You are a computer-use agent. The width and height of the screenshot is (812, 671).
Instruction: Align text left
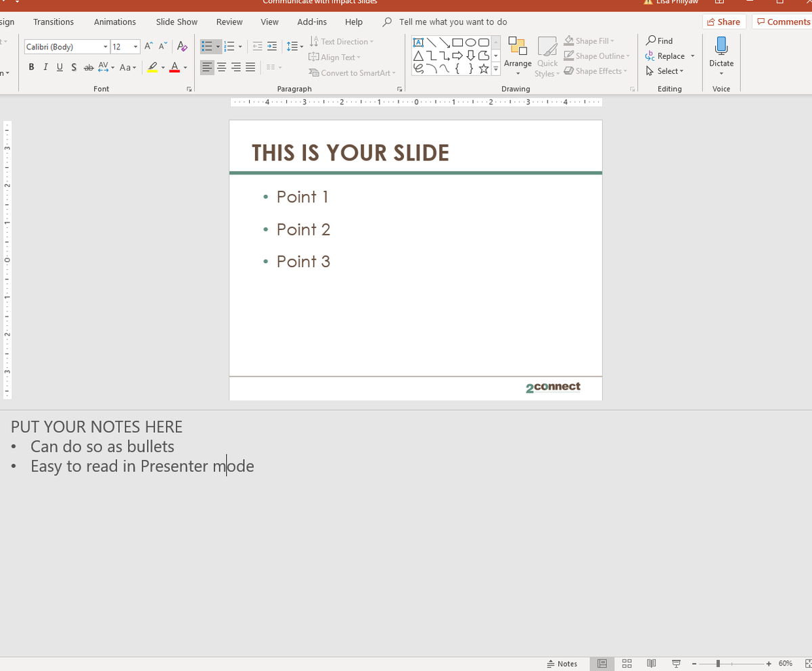pos(207,67)
